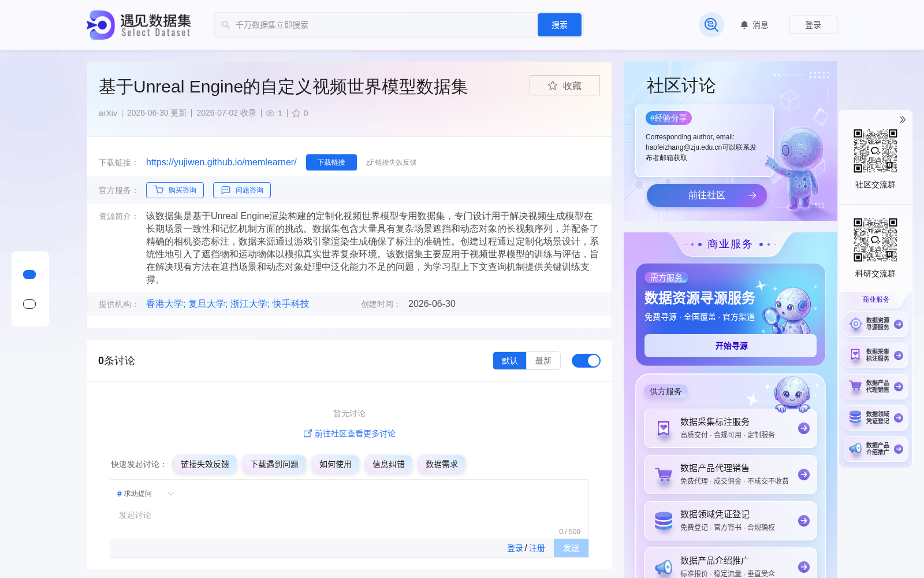The height and width of the screenshot is (578, 924).
Task: Open 数据产品代理销售 in right floating sidebar
Action: 876,387
